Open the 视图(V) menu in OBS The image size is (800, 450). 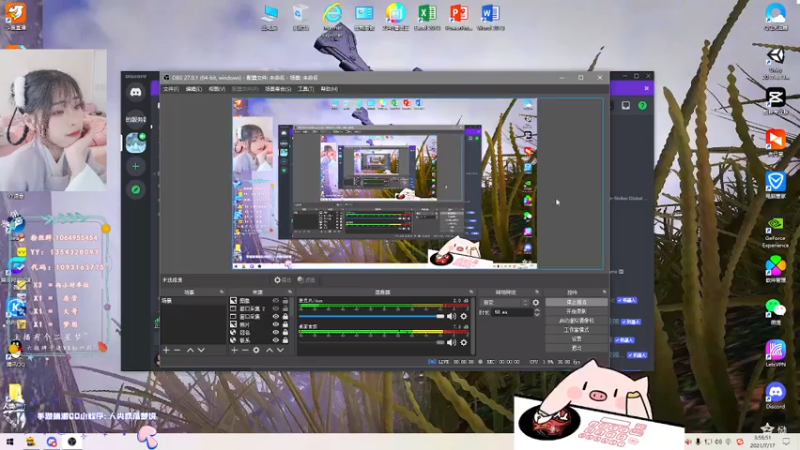[x=216, y=89]
